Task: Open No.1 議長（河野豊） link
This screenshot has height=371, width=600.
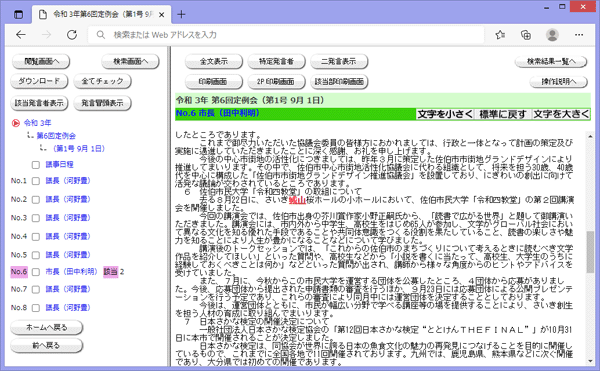Action: [68, 181]
